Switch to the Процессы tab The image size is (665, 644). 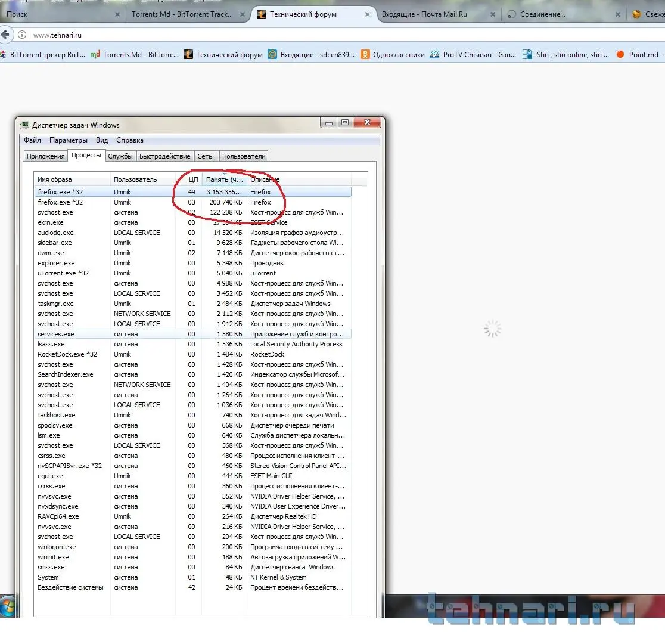86,156
